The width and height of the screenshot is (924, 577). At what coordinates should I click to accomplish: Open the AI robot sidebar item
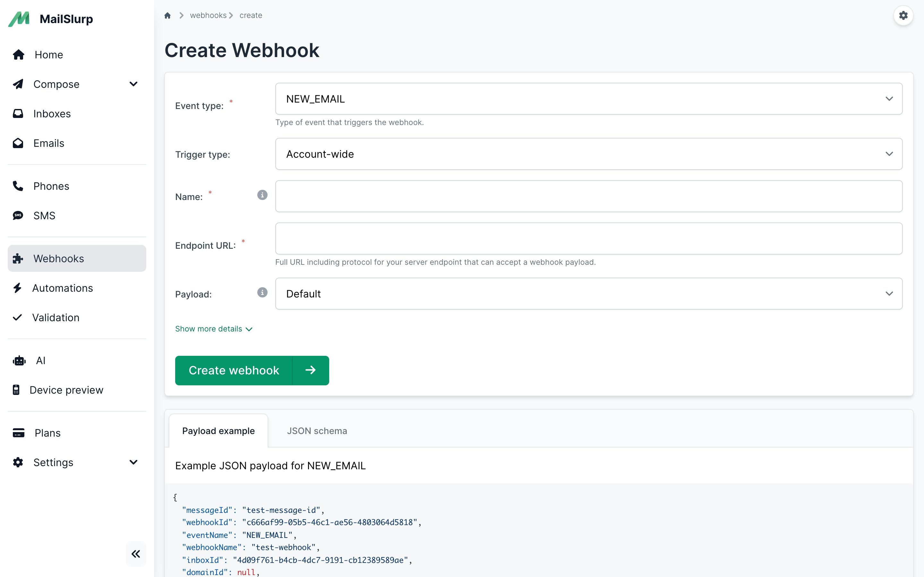40,361
